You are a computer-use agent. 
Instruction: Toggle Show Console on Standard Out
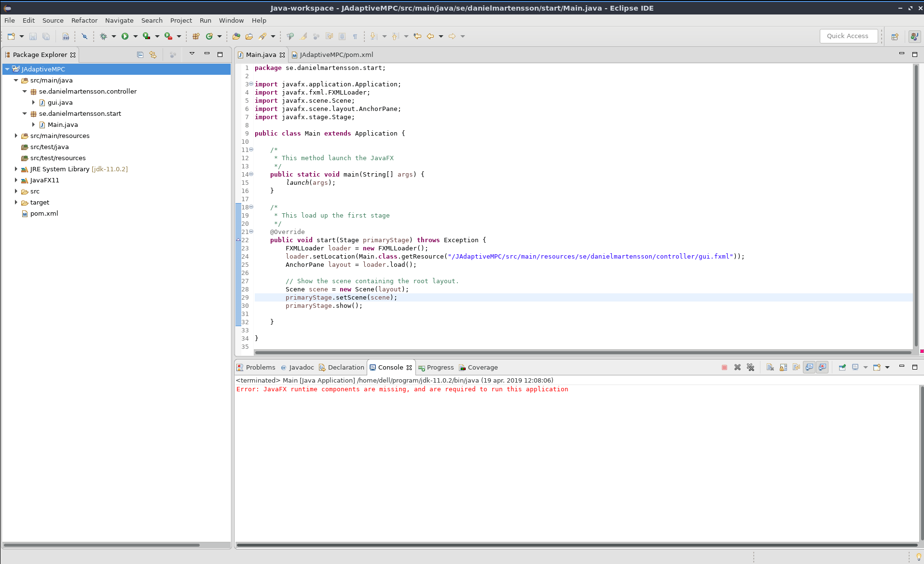click(x=809, y=367)
